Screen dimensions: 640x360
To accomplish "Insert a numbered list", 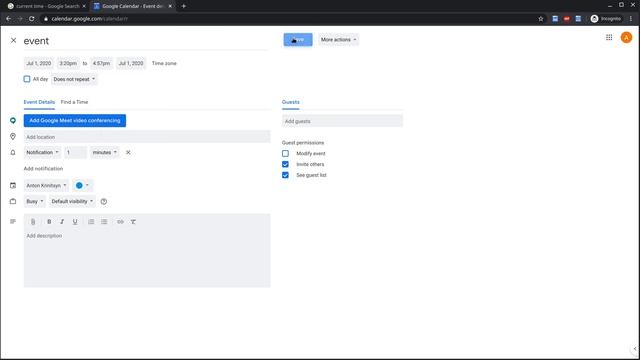I will coord(91,222).
